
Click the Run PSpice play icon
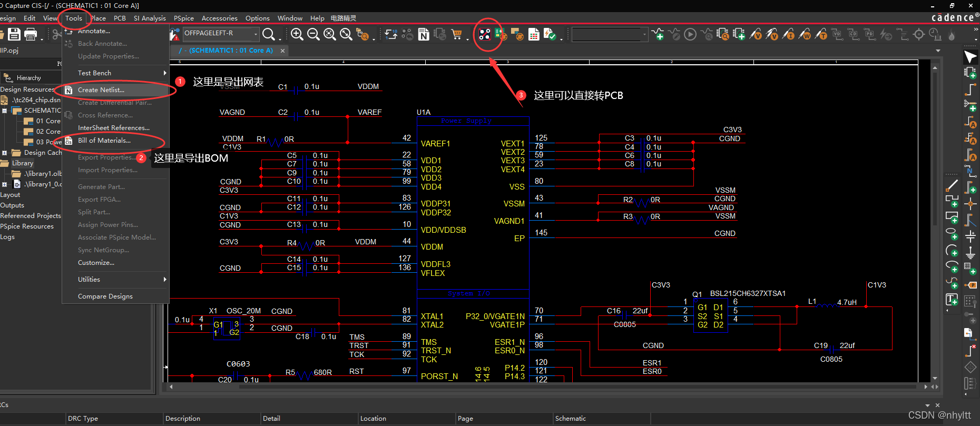pyautogui.click(x=690, y=35)
